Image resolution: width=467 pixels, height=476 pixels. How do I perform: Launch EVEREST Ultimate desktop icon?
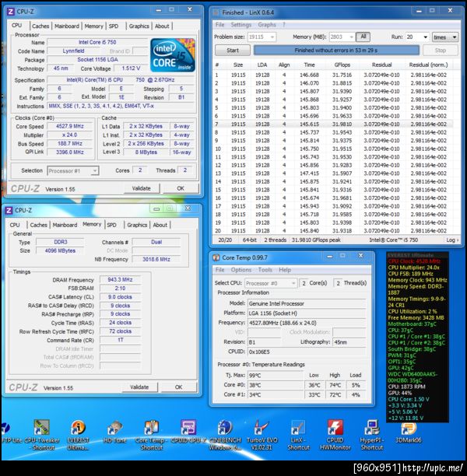tap(78, 435)
